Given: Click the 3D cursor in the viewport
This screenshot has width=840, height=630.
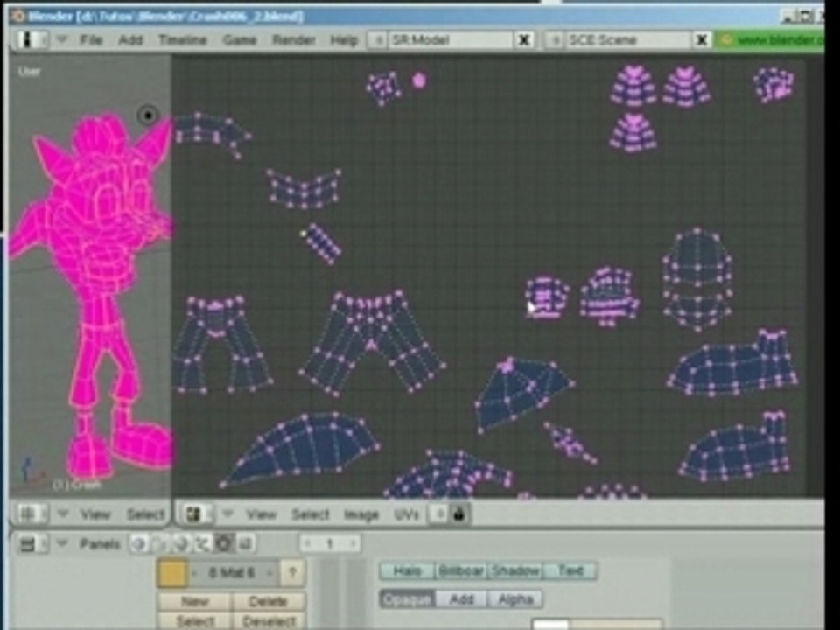Looking at the screenshot, I should coord(149,115).
